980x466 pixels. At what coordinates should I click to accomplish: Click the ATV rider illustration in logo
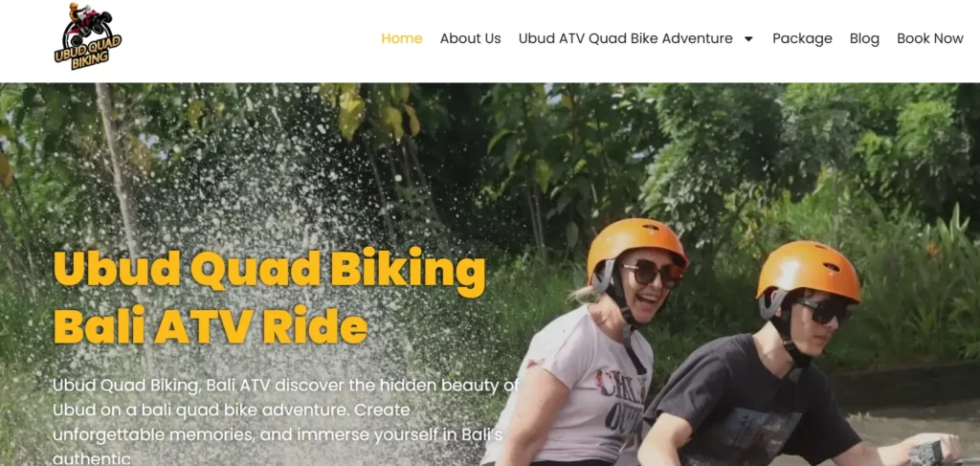click(x=87, y=20)
